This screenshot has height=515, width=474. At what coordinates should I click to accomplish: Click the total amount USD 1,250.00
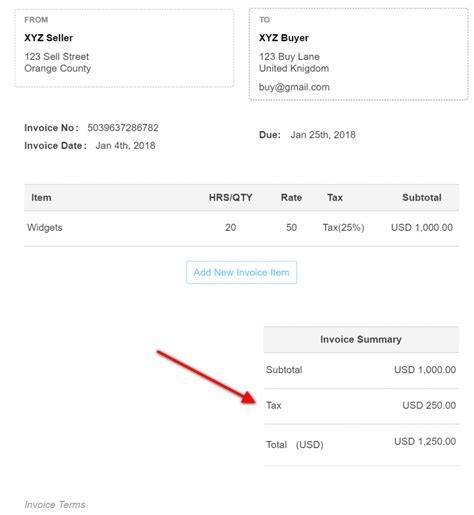425,442
